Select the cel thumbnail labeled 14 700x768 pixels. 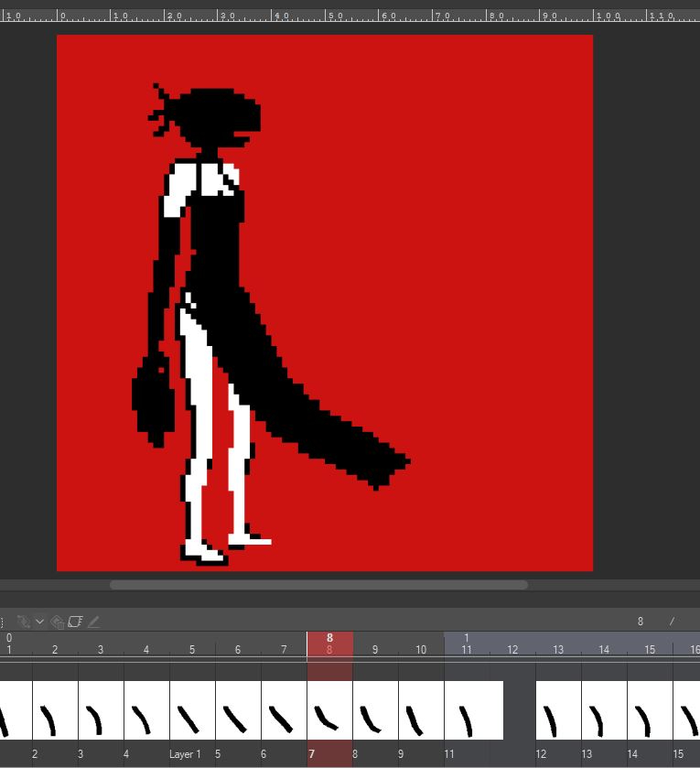tap(650, 710)
